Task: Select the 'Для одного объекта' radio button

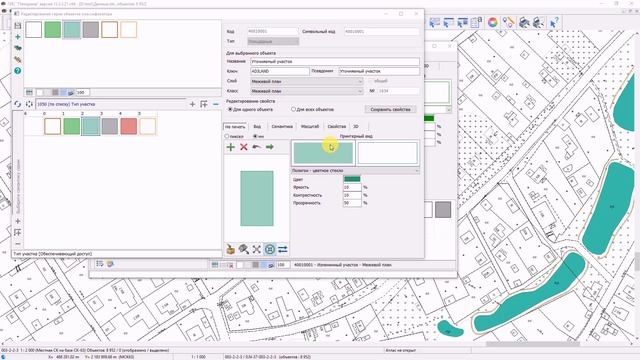Action: pos(230,109)
